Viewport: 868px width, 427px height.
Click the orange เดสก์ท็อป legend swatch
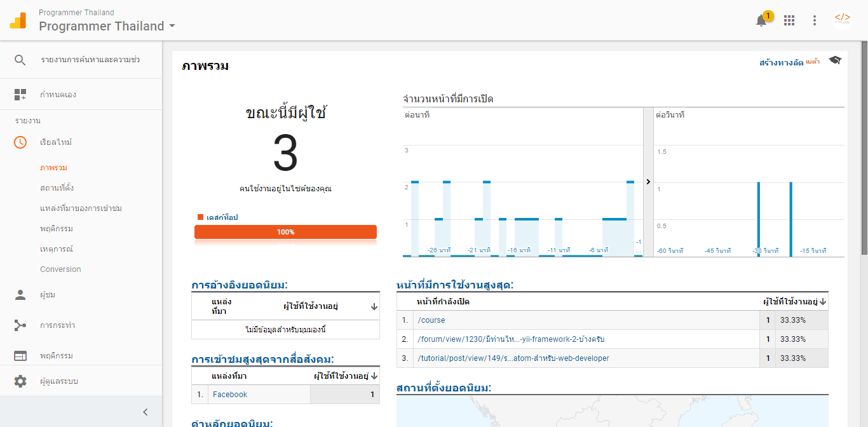click(201, 217)
